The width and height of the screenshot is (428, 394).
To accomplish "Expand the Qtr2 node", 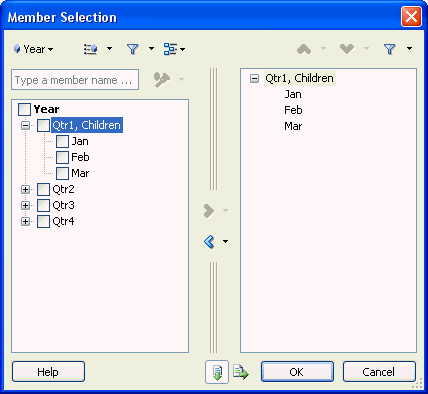I will (x=25, y=190).
